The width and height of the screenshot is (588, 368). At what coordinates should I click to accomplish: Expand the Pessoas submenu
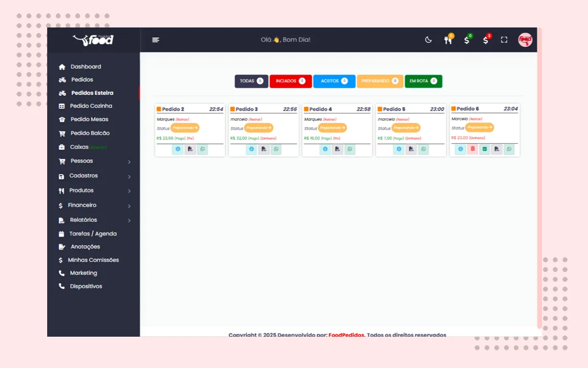coord(94,161)
